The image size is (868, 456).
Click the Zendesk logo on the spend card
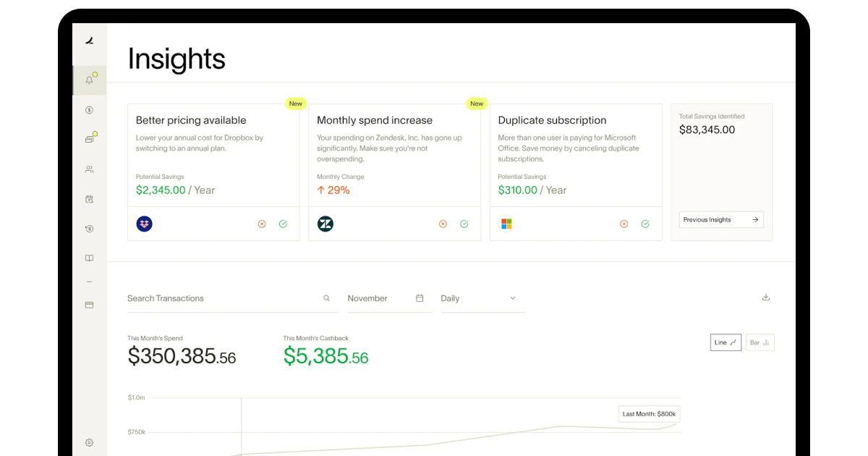coord(325,224)
